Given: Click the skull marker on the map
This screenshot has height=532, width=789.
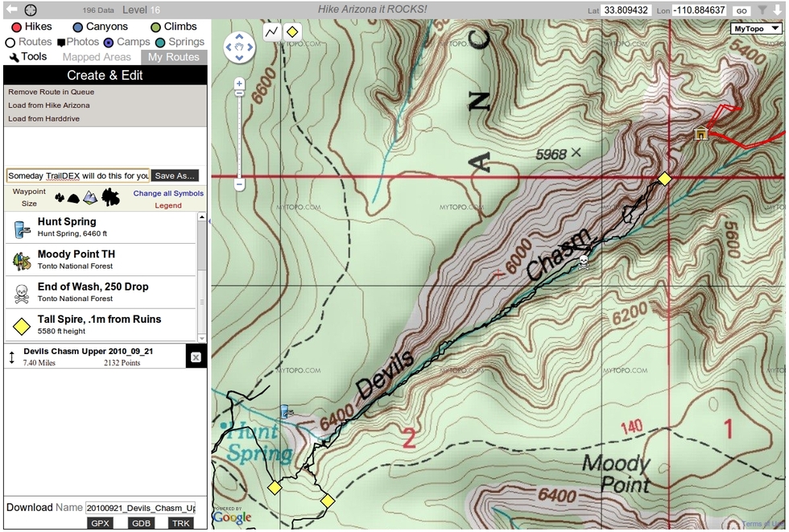Looking at the screenshot, I should 583,262.
